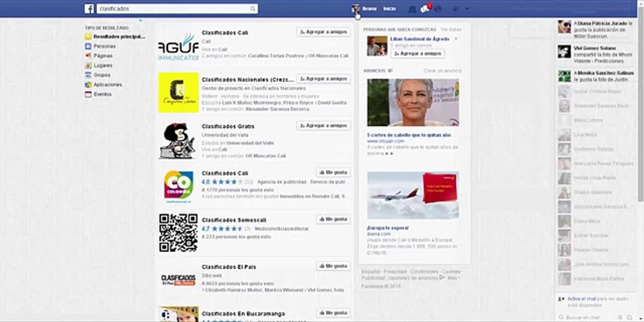Click the Alexander Sarassa Becerra mutual friend link
This screenshot has height=322, width=644.
pyautogui.click(x=277, y=109)
